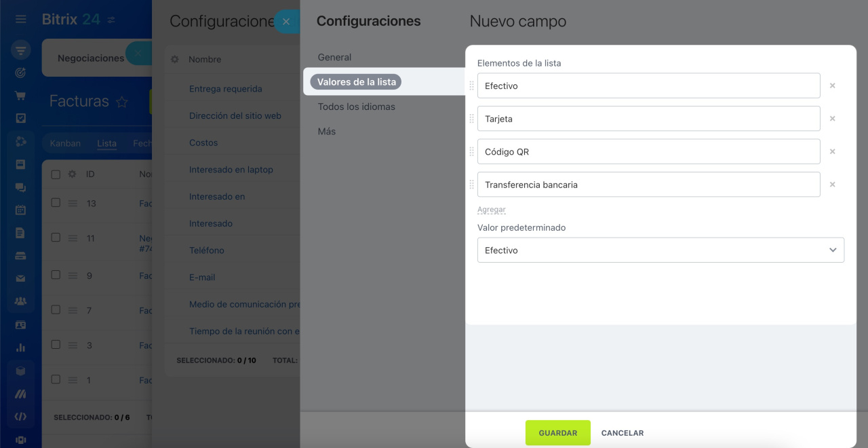Open the Entrega requerida field

(226, 89)
